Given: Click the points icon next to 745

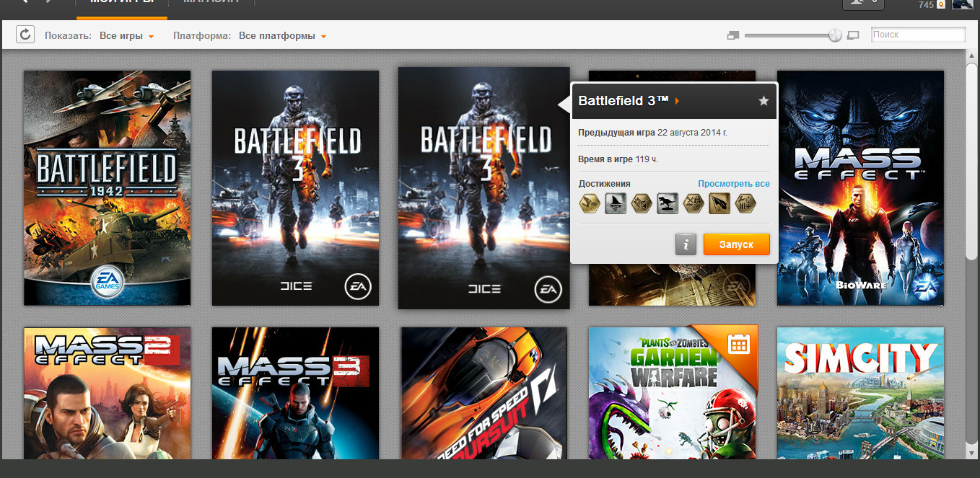Looking at the screenshot, I should 941,4.
